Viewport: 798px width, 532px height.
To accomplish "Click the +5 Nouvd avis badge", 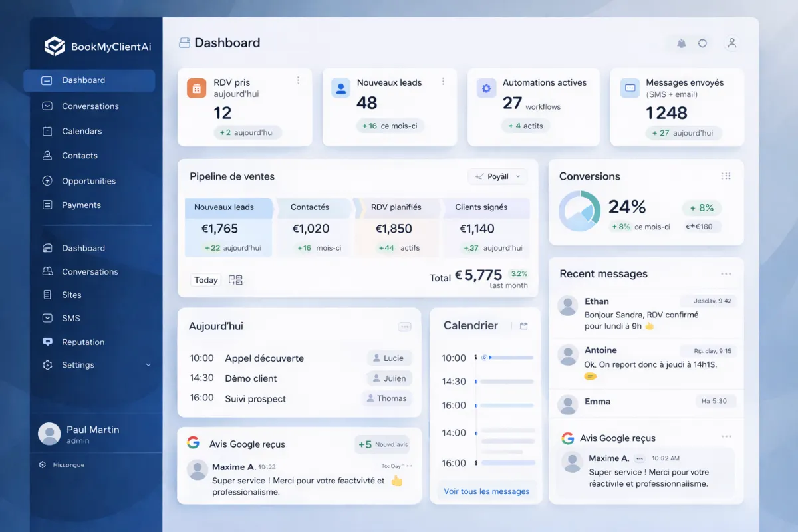I will [382, 444].
